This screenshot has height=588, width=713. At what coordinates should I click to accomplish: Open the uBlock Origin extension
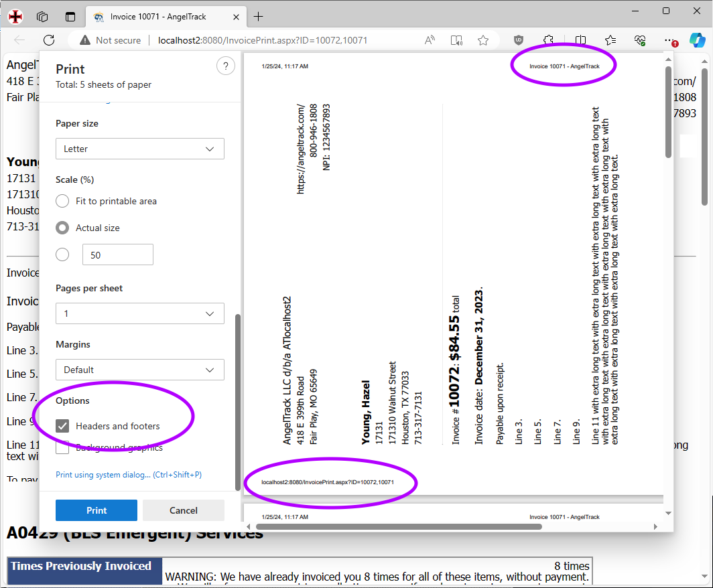click(519, 40)
